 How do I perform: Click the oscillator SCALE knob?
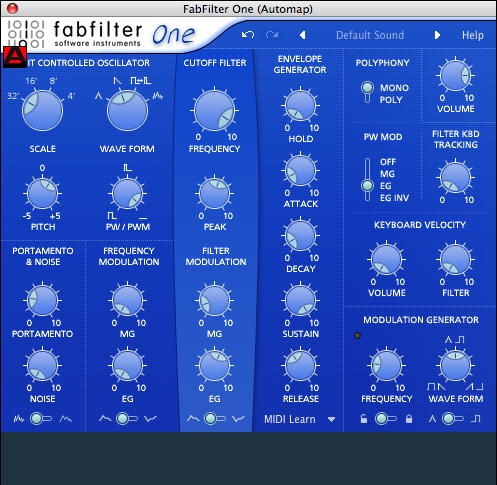pyautogui.click(x=42, y=110)
